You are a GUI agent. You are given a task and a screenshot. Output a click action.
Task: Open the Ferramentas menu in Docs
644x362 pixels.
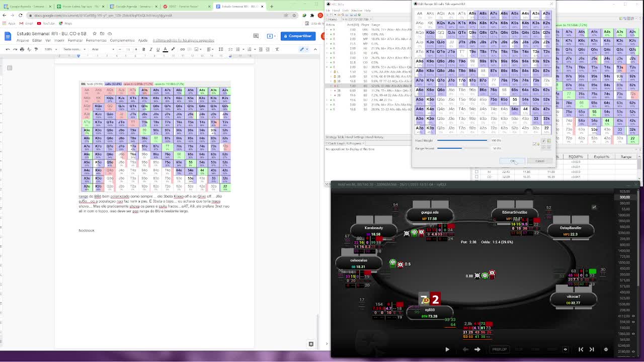pyautogui.click(x=96, y=40)
